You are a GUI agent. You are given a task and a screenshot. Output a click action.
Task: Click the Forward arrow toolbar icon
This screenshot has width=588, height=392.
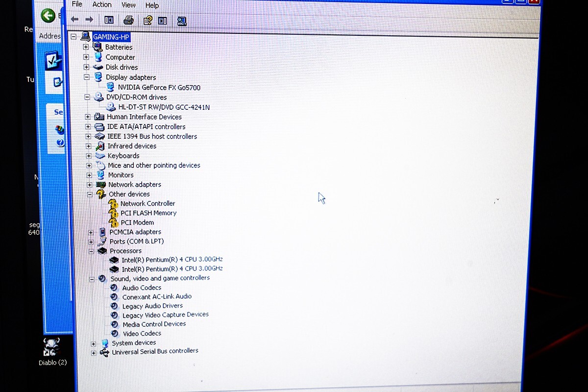click(x=89, y=20)
